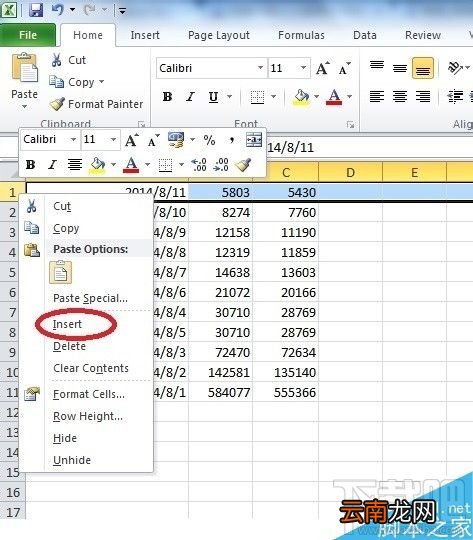Click the mini toolbar Percent Style icon
This screenshot has width=473, height=540.
(209, 140)
